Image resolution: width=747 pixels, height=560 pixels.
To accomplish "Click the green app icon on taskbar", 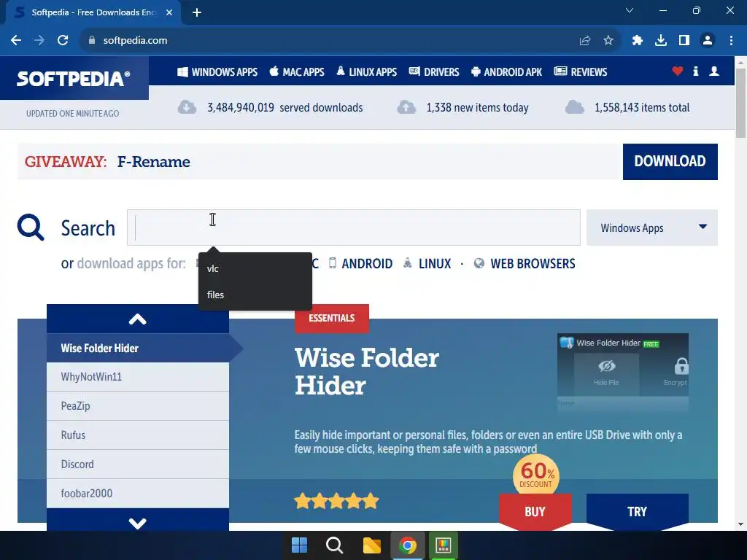I will point(443,545).
